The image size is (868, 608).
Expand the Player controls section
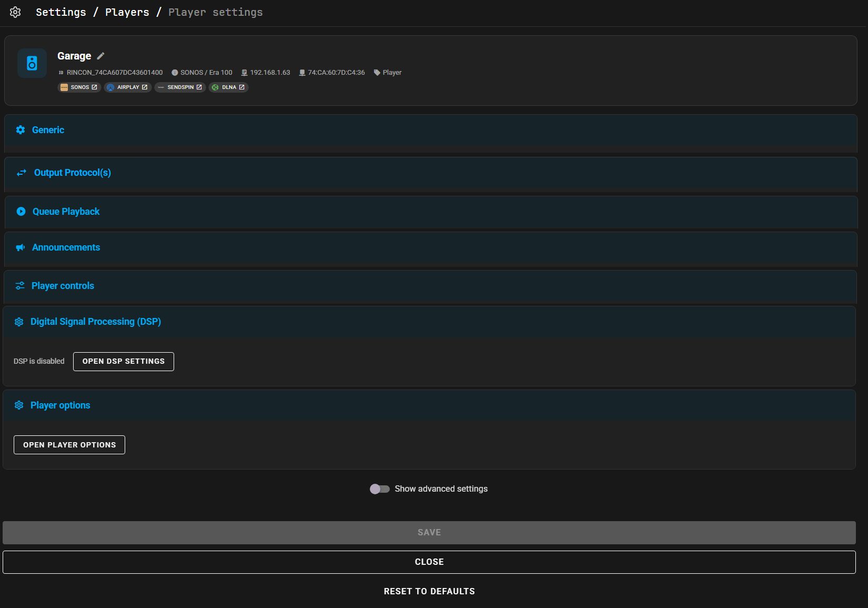pyautogui.click(x=63, y=286)
